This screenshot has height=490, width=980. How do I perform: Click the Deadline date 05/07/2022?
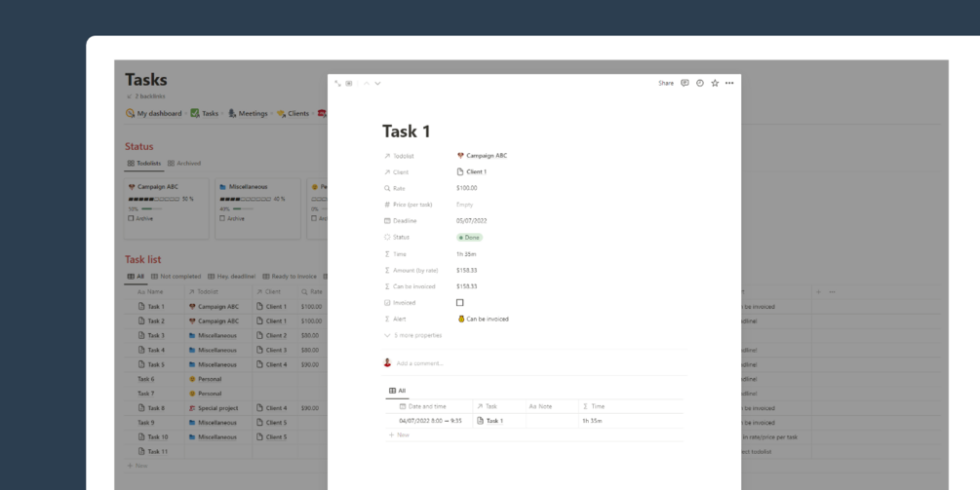click(x=472, y=220)
